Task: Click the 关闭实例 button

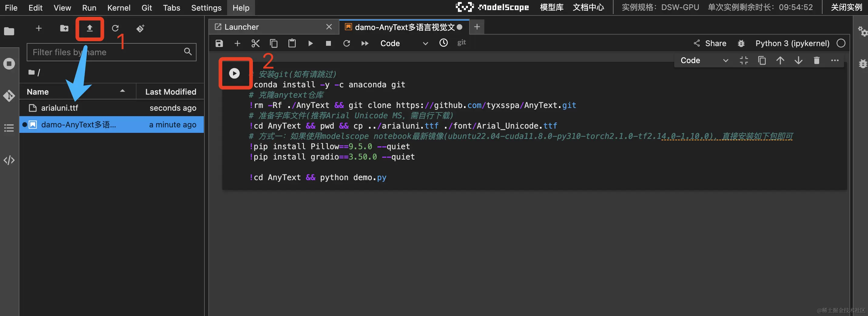Action: tap(846, 7)
